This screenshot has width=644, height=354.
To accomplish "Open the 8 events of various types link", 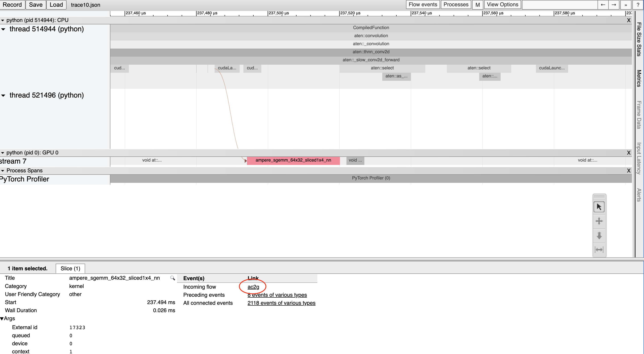I will tap(277, 295).
